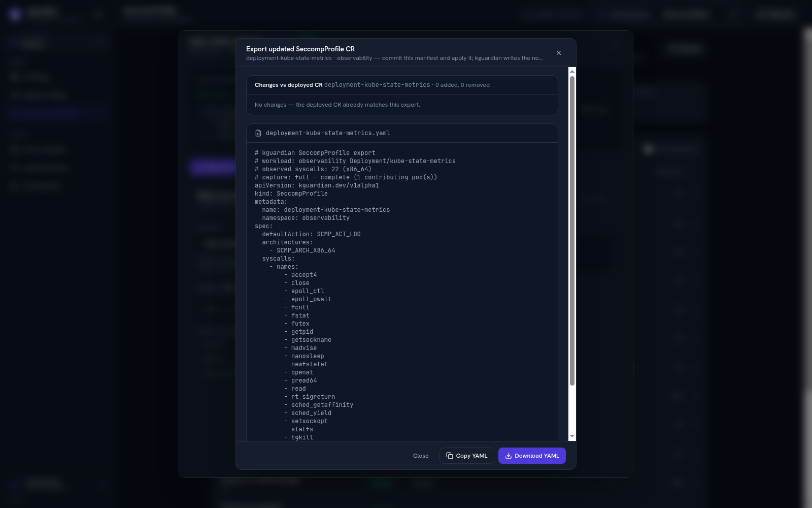Click the pread64 syscall entry
812x508 pixels.
tap(304, 380)
